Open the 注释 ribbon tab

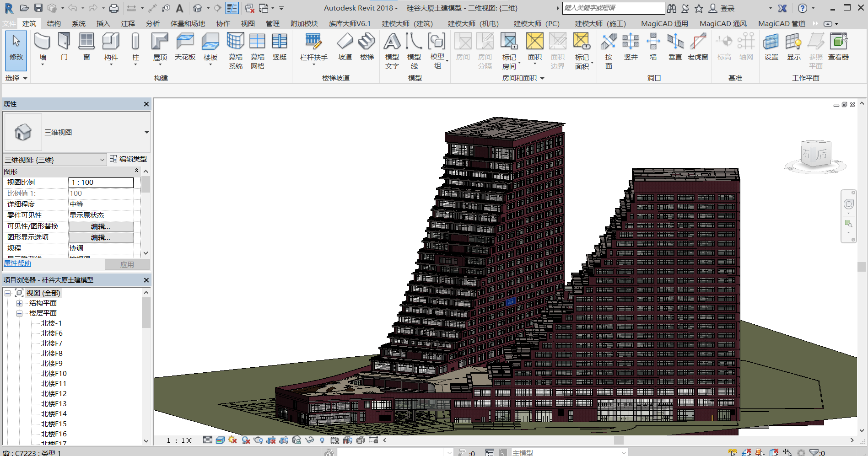tap(128, 23)
